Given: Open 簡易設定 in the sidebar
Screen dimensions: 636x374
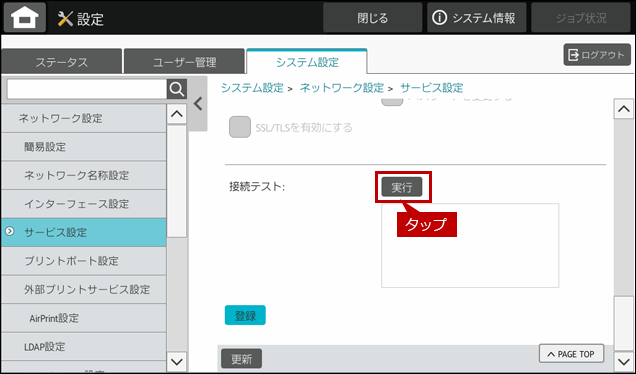Looking at the screenshot, I should click(84, 147).
